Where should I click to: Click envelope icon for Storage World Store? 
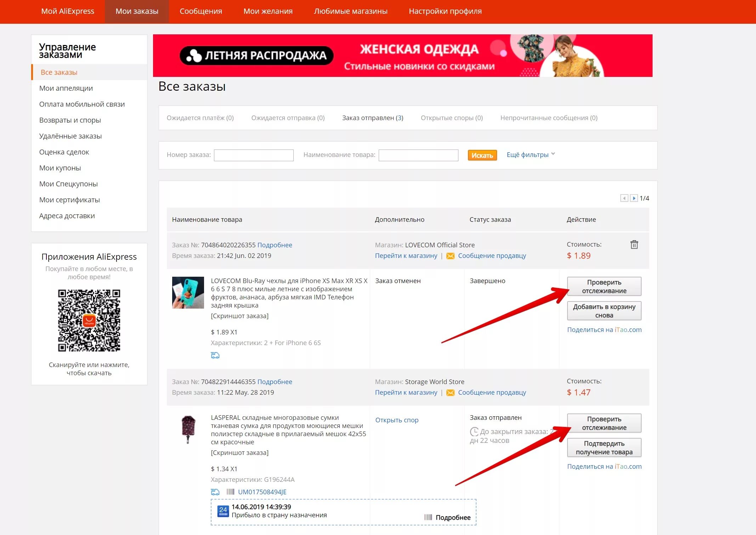pyautogui.click(x=450, y=393)
